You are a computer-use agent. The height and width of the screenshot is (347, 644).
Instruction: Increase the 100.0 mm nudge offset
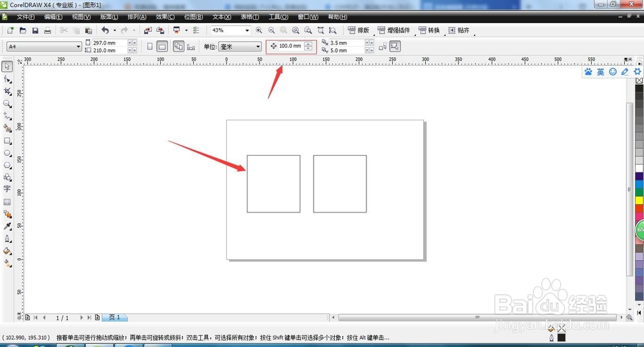point(308,44)
